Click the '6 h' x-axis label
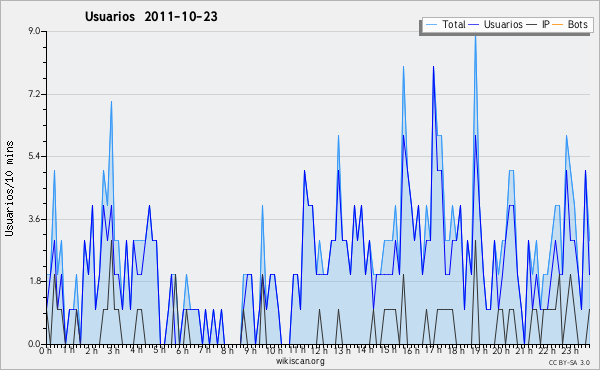Screen dimensions: 600x370 click(182, 351)
